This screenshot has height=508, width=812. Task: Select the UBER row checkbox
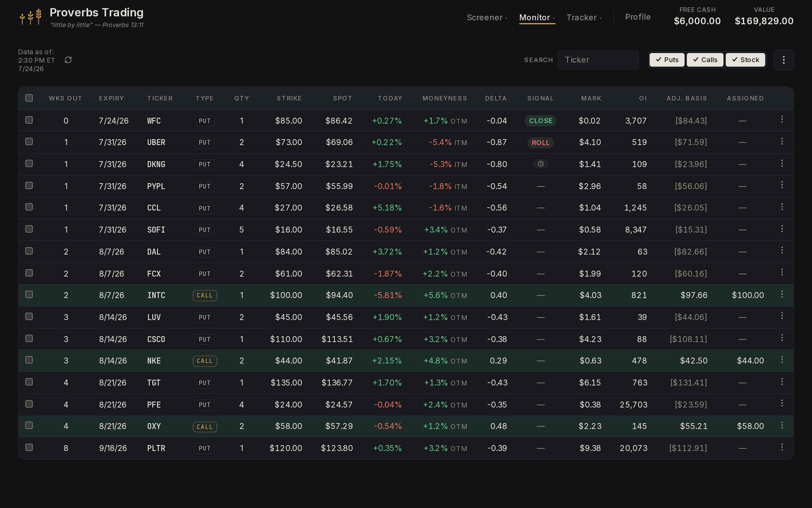tap(29, 141)
